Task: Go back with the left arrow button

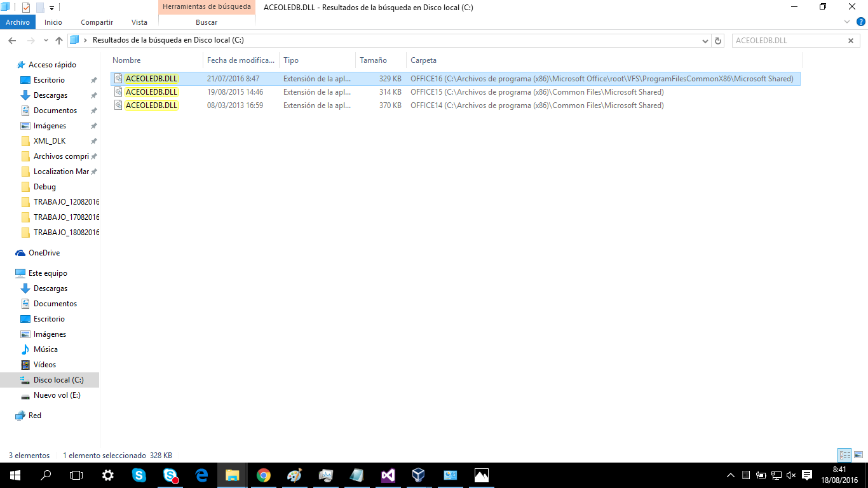Action: pos(12,40)
